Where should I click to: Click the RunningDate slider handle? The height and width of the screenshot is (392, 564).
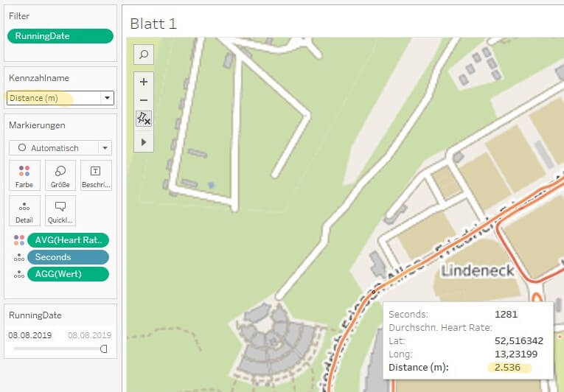[104, 349]
